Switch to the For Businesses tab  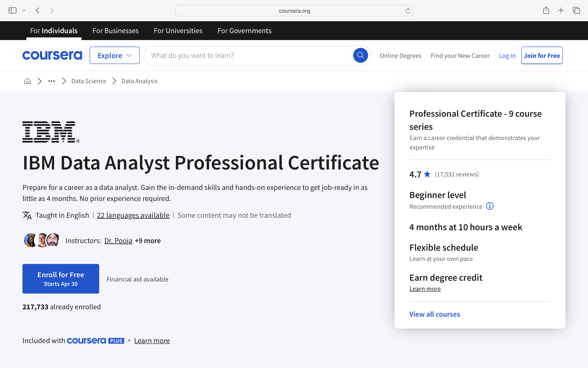tap(115, 31)
